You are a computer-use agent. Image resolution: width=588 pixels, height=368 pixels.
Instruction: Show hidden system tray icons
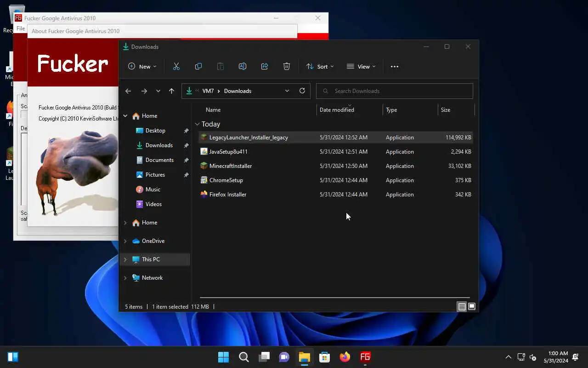508,357
